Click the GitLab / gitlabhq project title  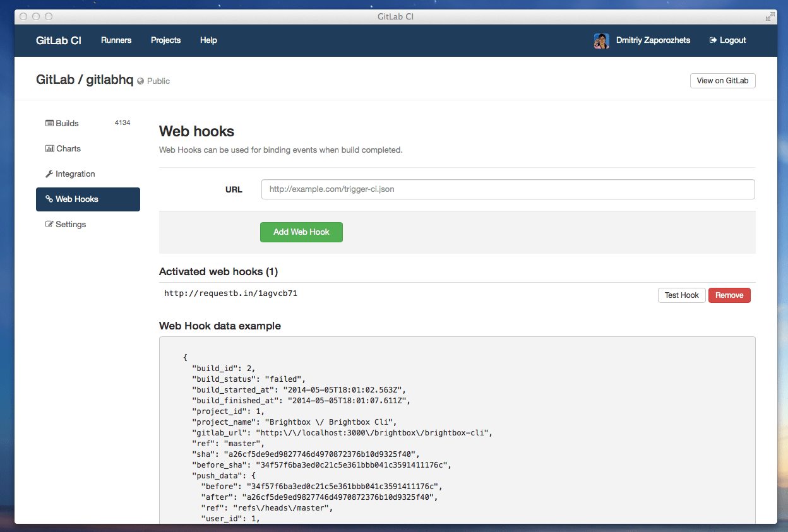click(x=85, y=80)
